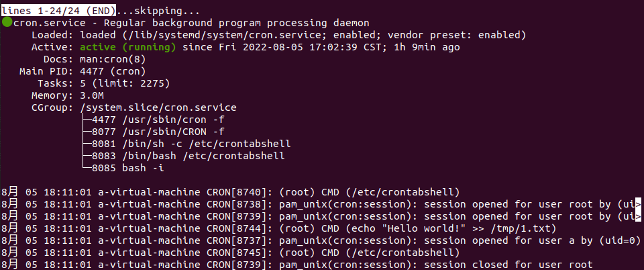Click the green status dot beside cron.service
The height and width of the screenshot is (270, 644).
pyautogui.click(x=7, y=23)
